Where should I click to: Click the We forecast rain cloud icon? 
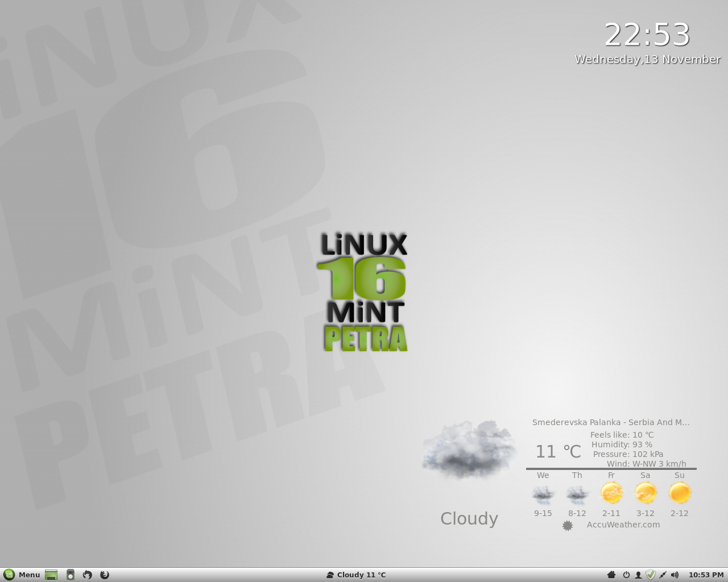click(x=543, y=494)
